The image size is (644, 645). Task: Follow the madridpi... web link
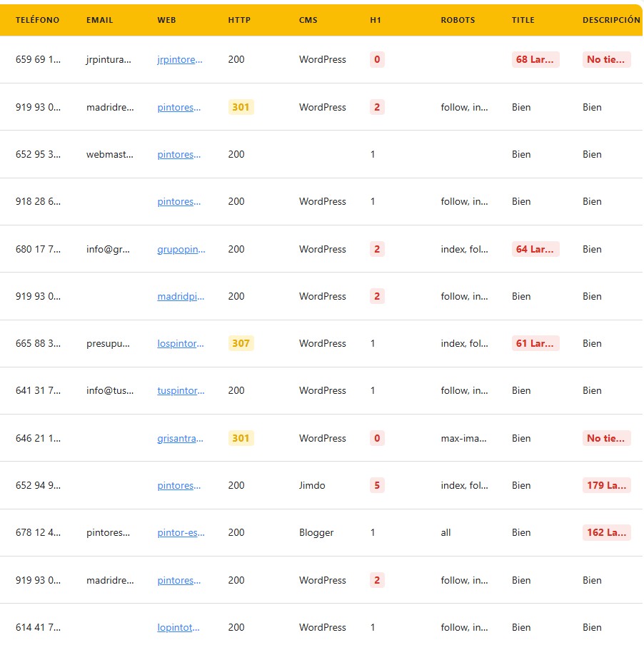click(x=181, y=297)
